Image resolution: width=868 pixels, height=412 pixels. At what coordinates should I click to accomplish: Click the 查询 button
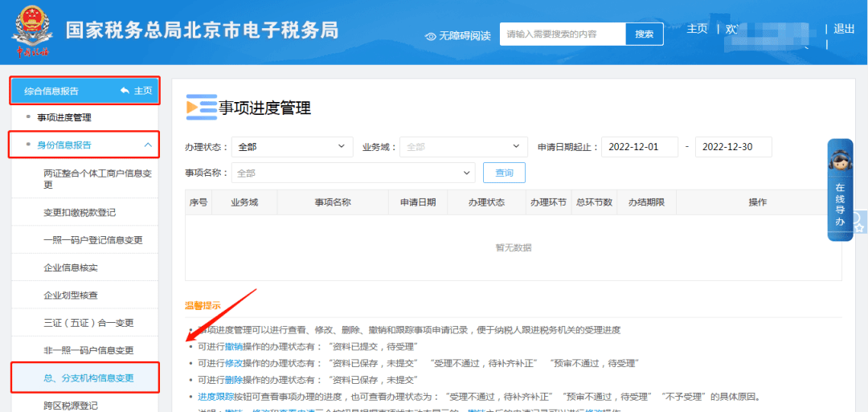504,173
